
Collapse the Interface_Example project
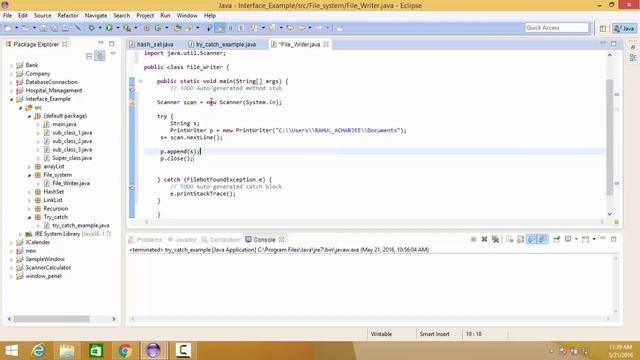click(11, 99)
